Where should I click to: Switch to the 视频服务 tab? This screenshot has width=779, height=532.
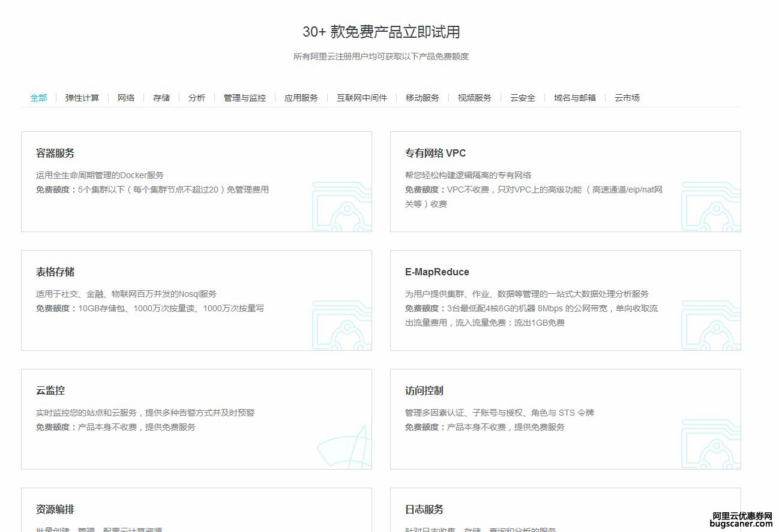click(x=475, y=98)
